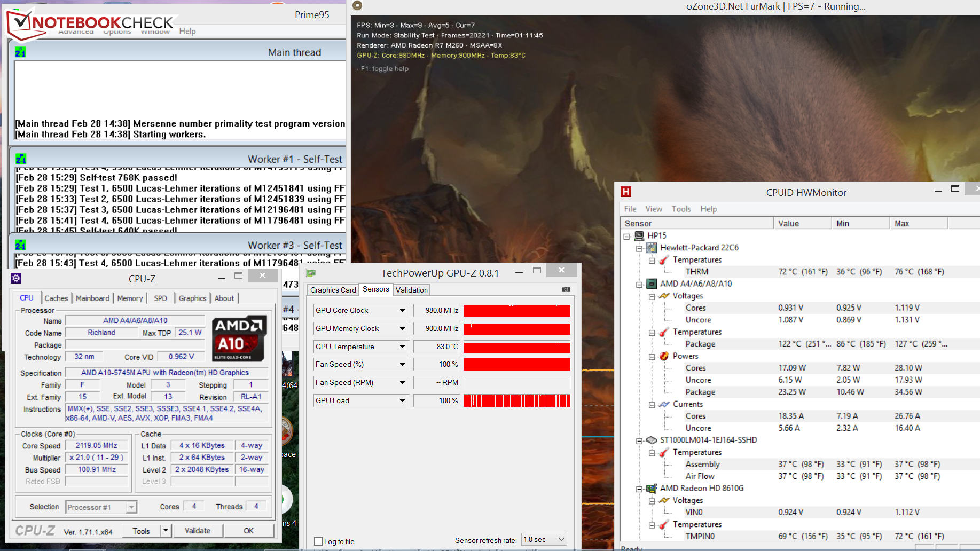Collapse the Hewlett-Packard 22C6 node
This screenshot has width=980, height=551.
(639, 248)
